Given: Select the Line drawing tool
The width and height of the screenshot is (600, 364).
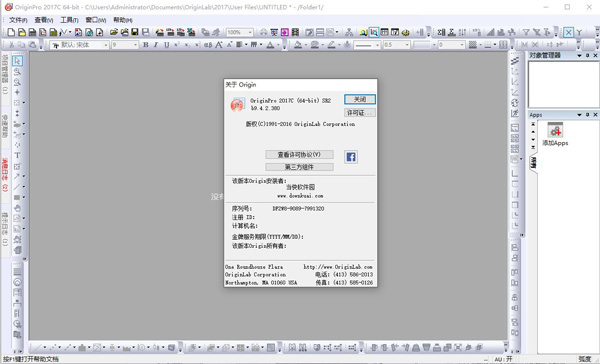Looking at the screenshot, I should point(16,187).
